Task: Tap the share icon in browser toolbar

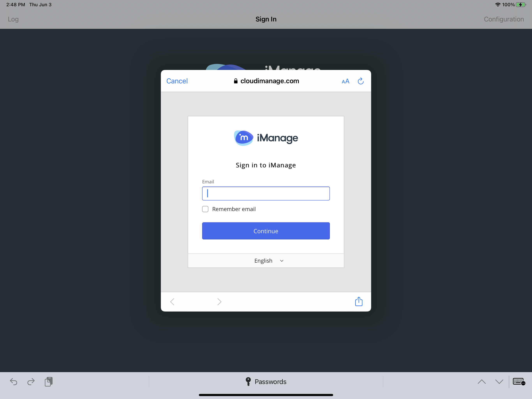Action: pos(359,302)
